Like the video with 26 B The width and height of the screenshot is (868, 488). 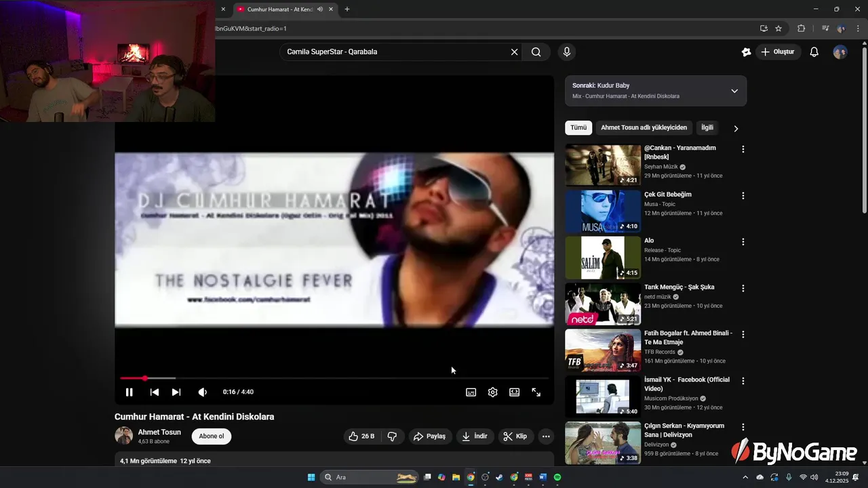tap(362, 436)
